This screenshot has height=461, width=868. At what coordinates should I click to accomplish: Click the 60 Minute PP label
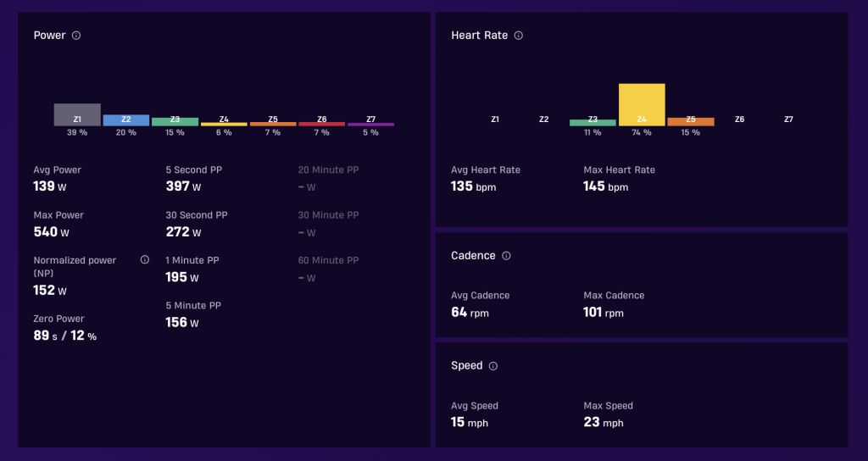click(328, 260)
